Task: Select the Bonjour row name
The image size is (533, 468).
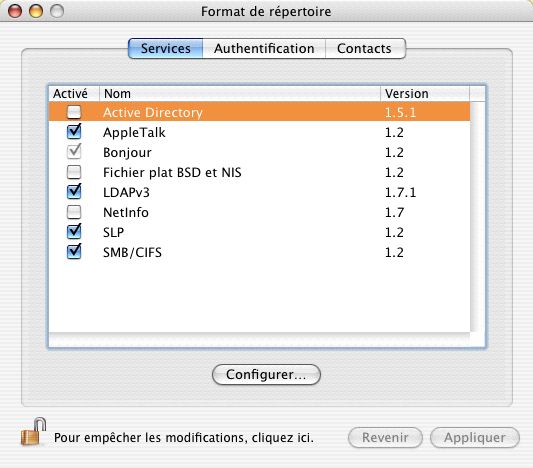Action: tap(127, 153)
